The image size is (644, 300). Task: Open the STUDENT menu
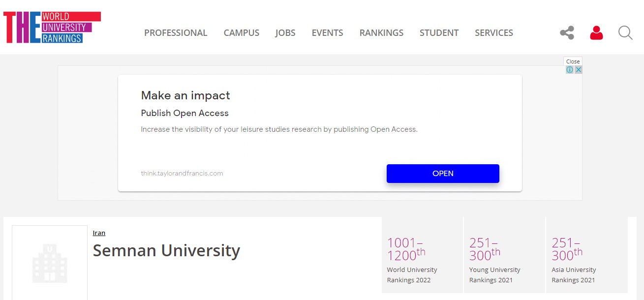[x=439, y=33]
